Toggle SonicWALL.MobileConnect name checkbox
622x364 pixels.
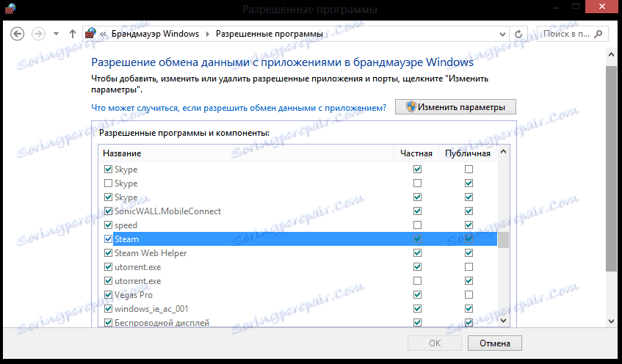(108, 211)
